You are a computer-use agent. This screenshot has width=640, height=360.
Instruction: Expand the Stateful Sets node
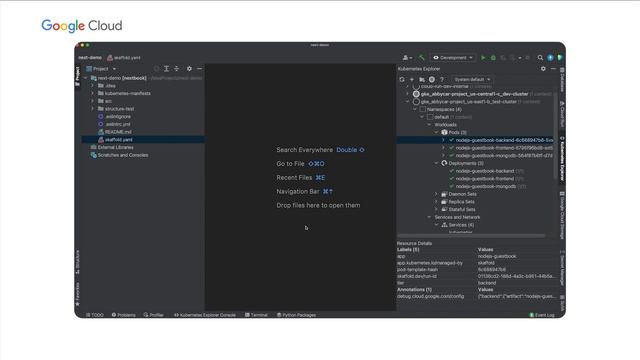click(x=436, y=209)
